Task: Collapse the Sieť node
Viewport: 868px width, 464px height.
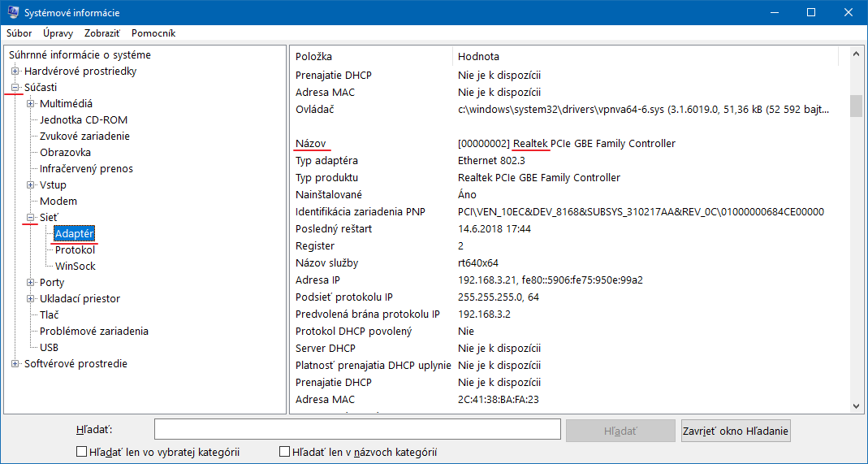Action: tap(30, 218)
